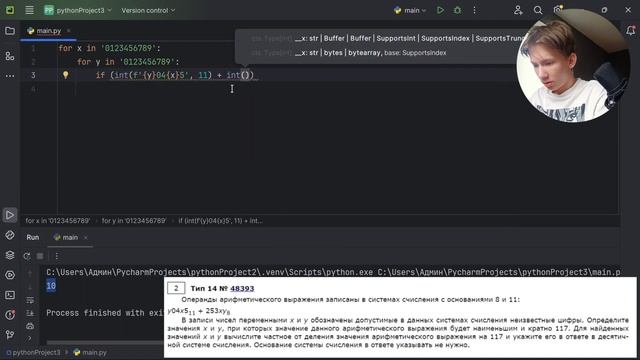Screen dimensions: 640x360
Task: Close the main run tab
Action: pos(85,237)
